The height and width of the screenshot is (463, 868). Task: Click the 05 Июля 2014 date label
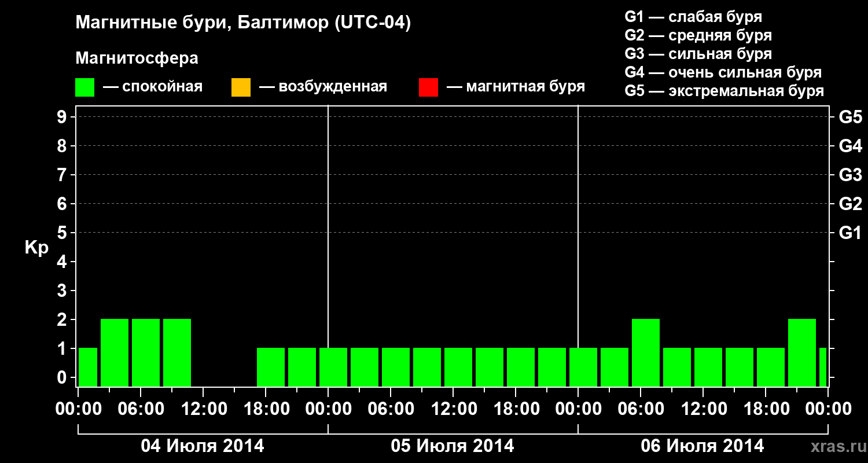click(x=453, y=446)
